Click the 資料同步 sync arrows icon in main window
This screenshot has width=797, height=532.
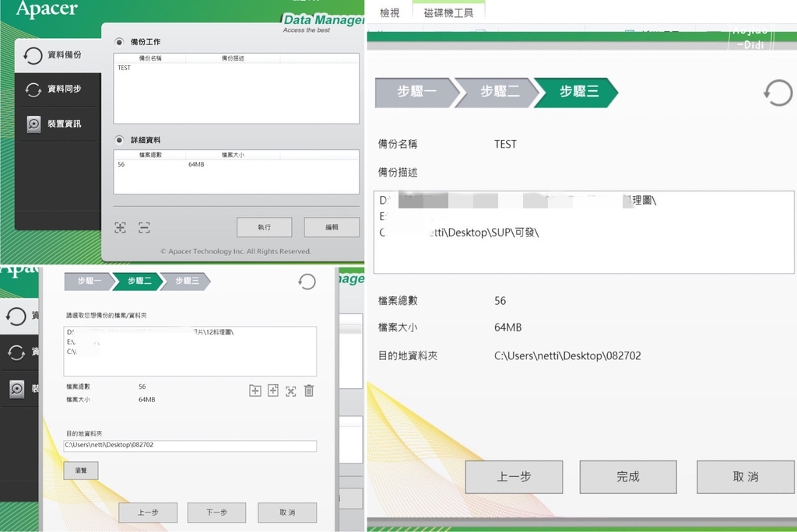pyautogui.click(x=33, y=89)
